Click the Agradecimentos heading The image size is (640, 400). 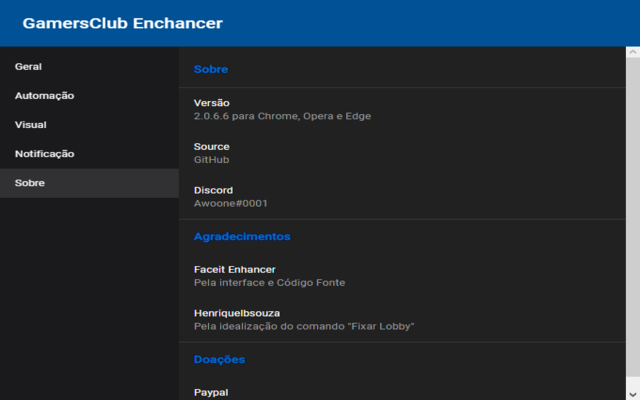pos(242,237)
